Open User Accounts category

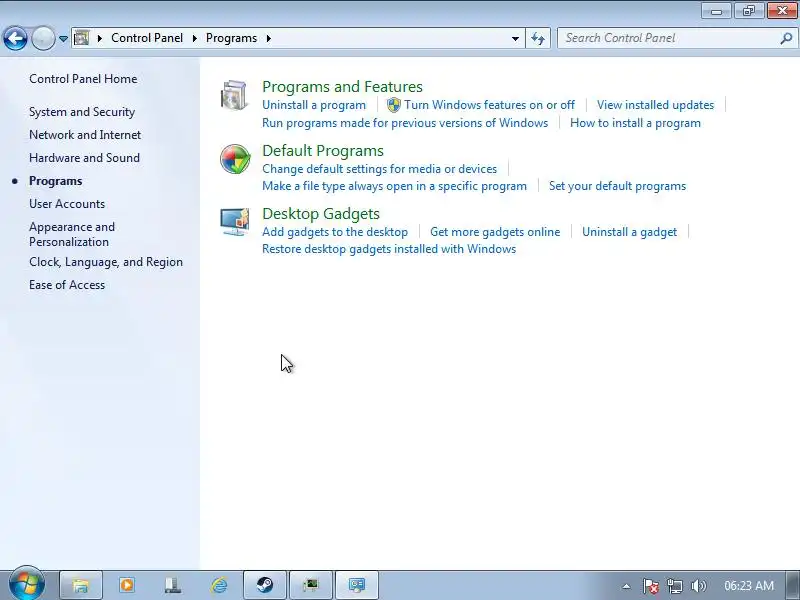coord(67,204)
